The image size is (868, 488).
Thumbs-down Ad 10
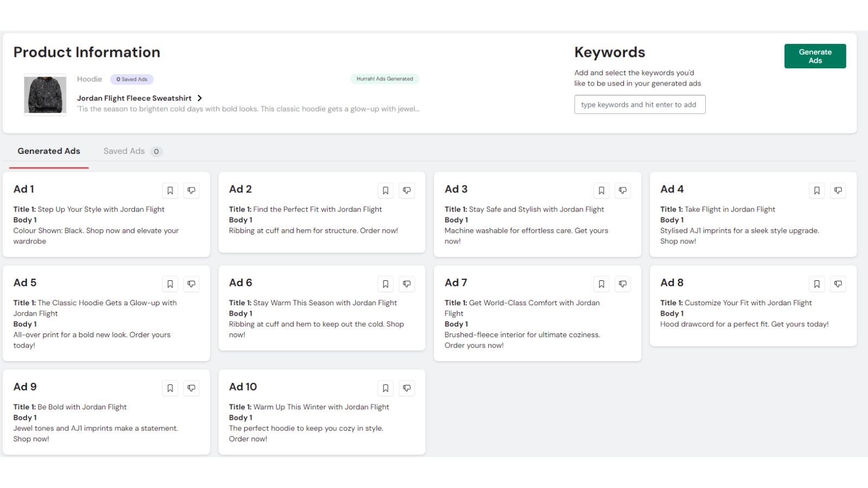tap(407, 388)
